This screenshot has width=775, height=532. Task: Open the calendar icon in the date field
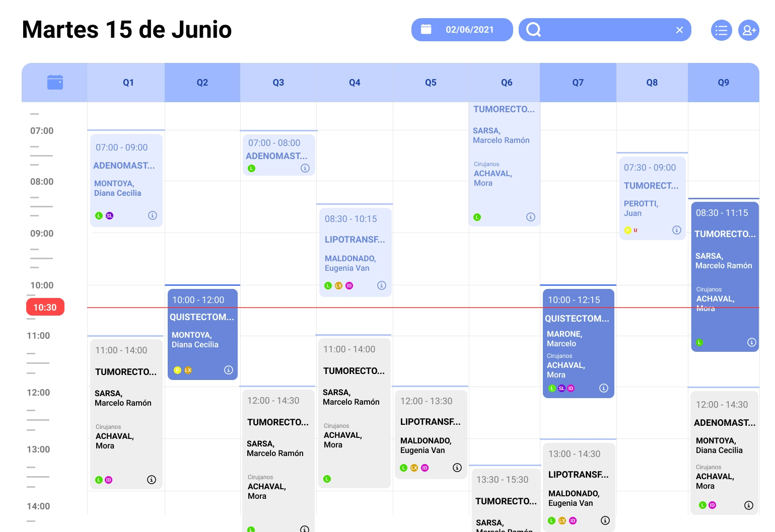426,29
